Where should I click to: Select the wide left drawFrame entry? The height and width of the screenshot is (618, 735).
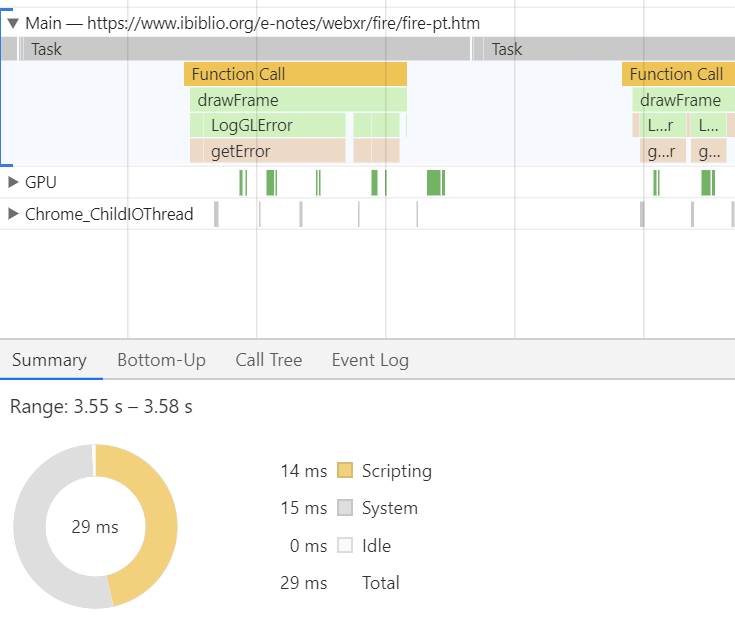tap(298, 100)
